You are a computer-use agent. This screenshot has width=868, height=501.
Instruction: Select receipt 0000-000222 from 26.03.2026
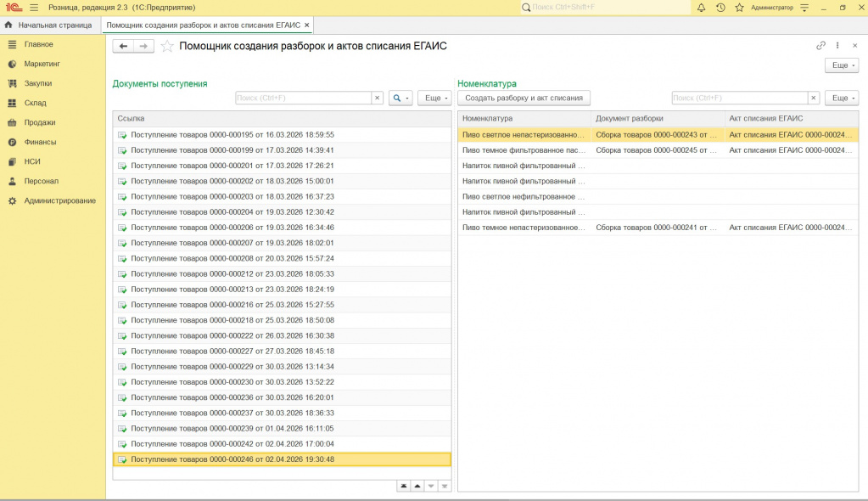(x=232, y=335)
